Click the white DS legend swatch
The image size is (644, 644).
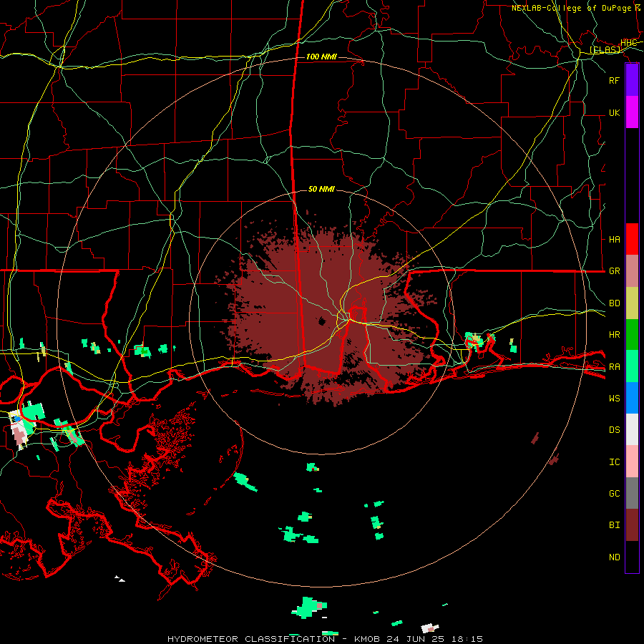(x=632, y=429)
